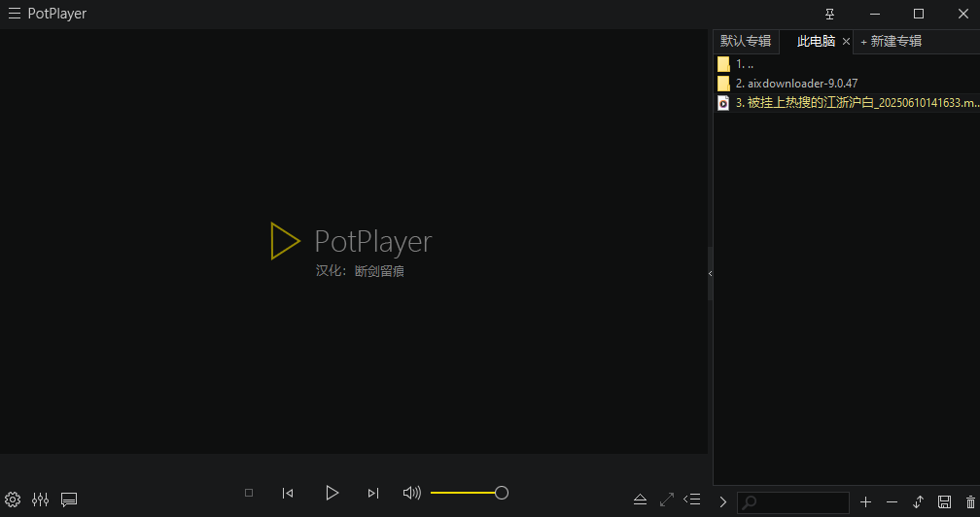Screen dimensions: 980x517
Task: Open the preferences gear icon
Action: coord(13,500)
